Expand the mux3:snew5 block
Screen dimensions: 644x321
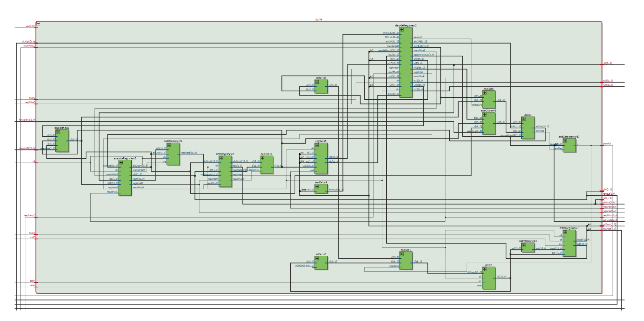click(x=485, y=115)
